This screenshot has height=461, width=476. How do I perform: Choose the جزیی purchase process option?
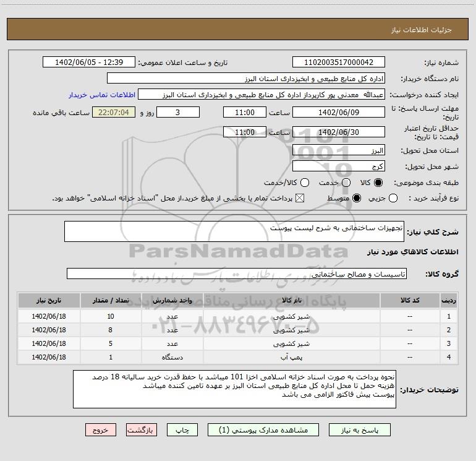[x=393, y=199]
